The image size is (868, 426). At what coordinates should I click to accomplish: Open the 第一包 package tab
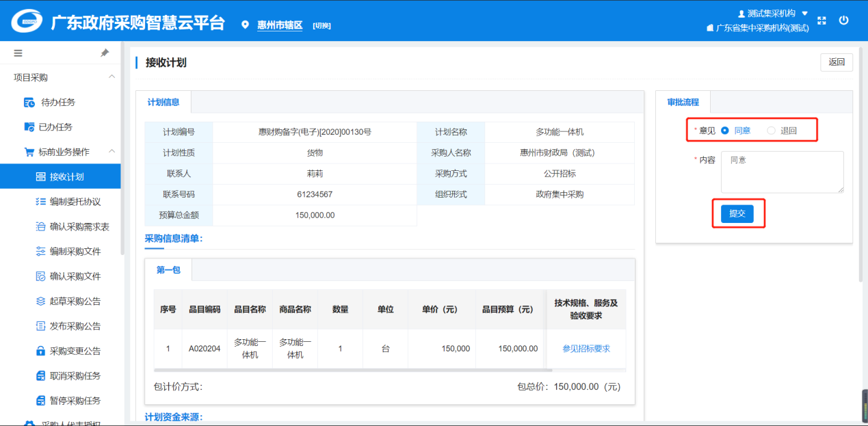(168, 270)
